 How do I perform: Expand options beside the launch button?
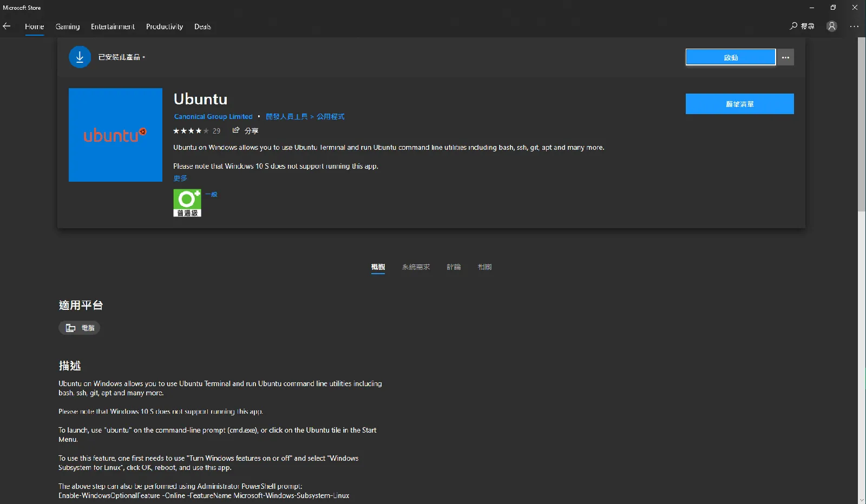pos(785,57)
